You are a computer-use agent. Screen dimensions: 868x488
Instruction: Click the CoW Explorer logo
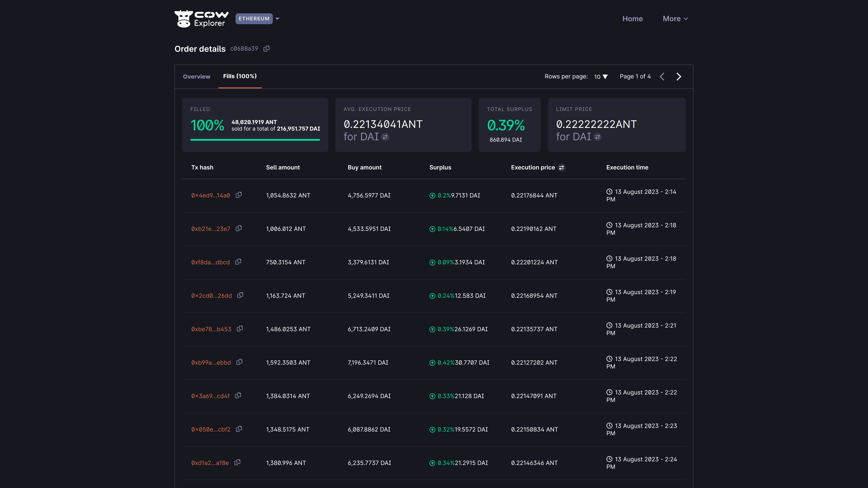tap(201, 19)
